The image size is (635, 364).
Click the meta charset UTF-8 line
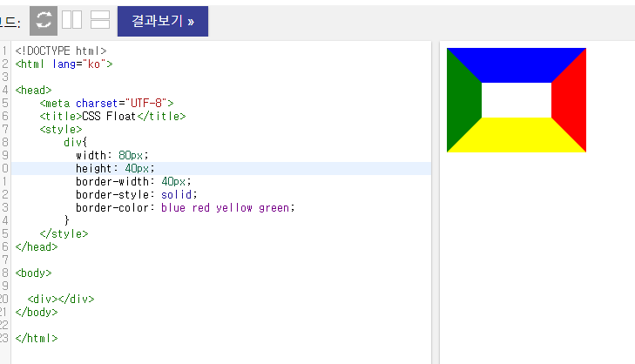point(106,104)
